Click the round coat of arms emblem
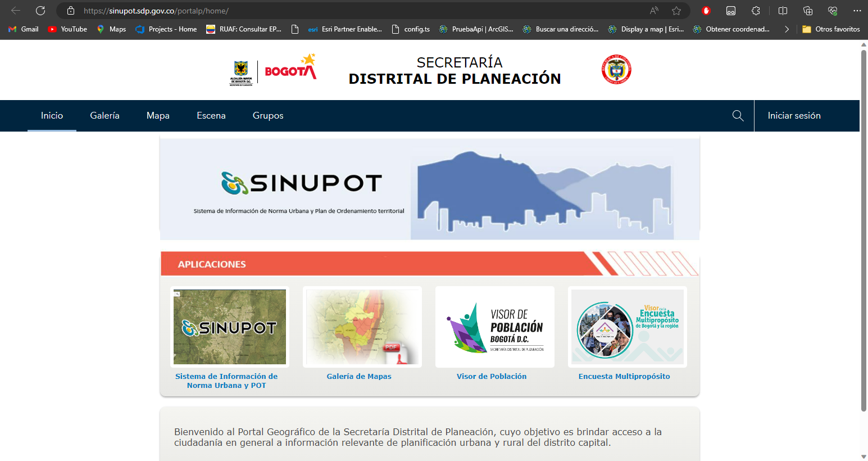Viewport: 868px width, 461px height. tap(616, 70)
